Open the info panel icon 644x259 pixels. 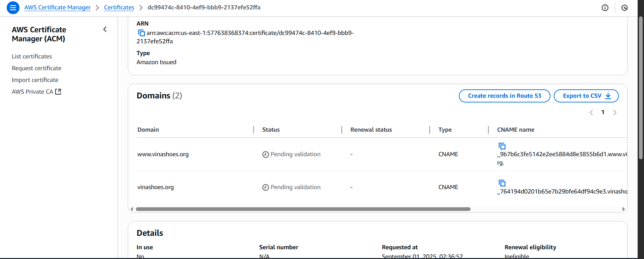pyautogui.click(x=605, y=8)
